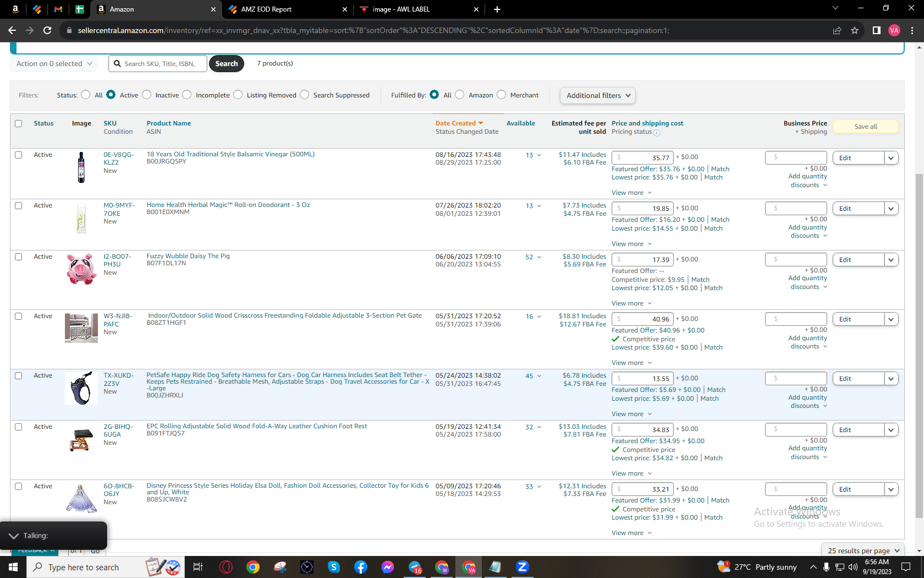Click Match next to Featured Offer $5.69
Image resolution: width=924 pixels, height=578 pixels.
point(716,390)
